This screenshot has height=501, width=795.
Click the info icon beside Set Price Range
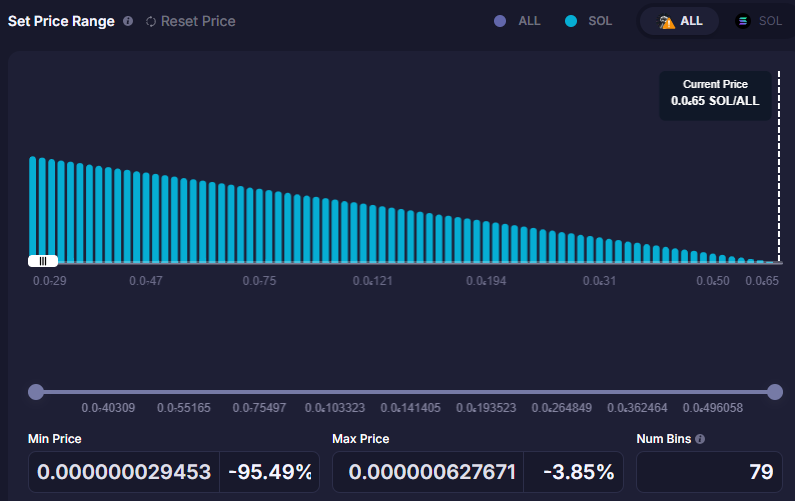point(128,21)
